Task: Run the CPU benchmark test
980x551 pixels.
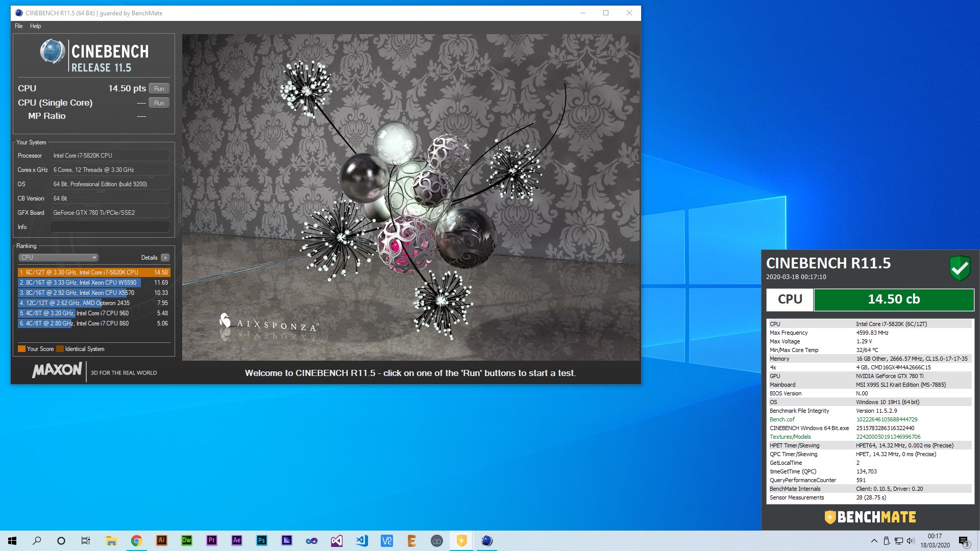Action: click(x=159, y=89)
